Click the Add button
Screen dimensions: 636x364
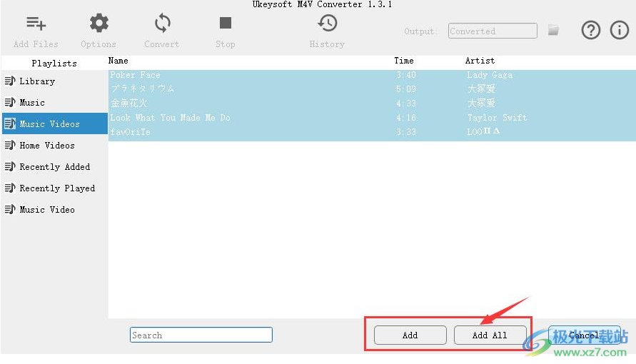[x=410, y=335]
